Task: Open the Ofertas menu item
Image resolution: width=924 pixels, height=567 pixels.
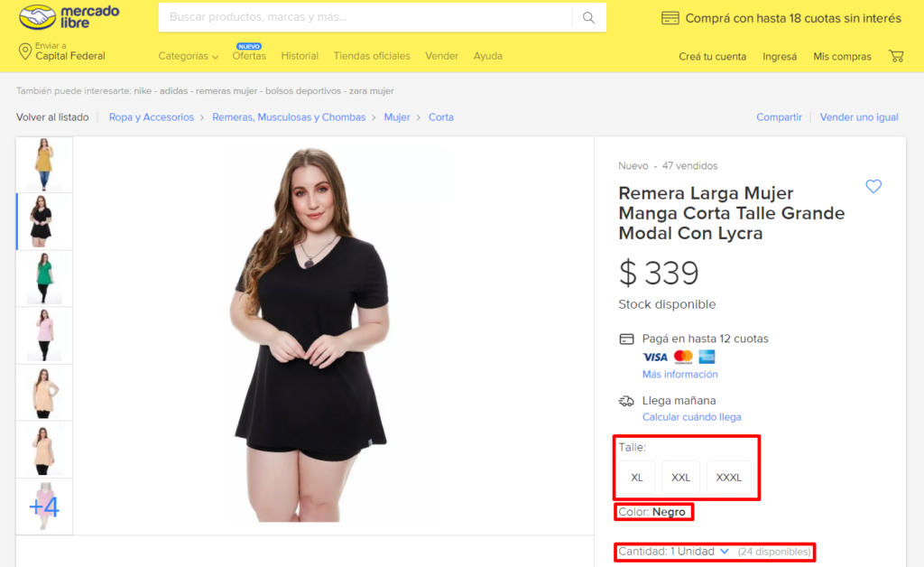Action: click(x=249, y=56)
